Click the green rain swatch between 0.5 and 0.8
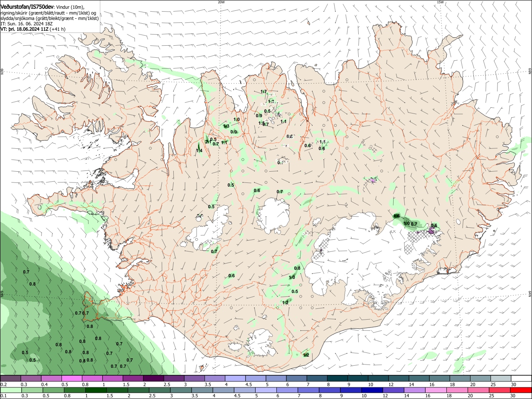Image resolution: width=532 pixels, height=399 pixels. [x=53, y=390]
